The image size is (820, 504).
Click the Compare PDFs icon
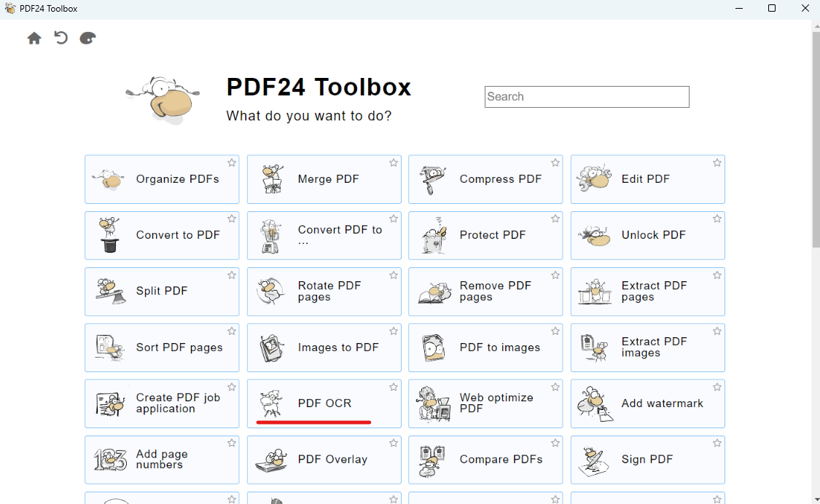click(432, 461)
